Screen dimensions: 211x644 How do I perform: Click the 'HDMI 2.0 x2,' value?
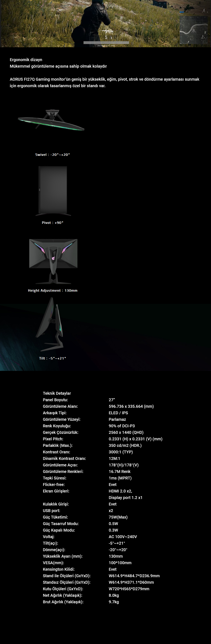(x=120, y=491)
